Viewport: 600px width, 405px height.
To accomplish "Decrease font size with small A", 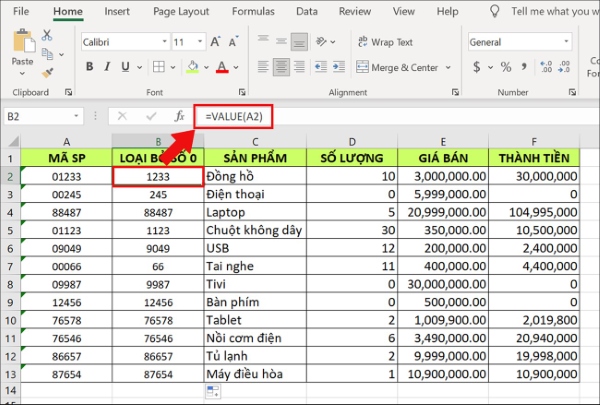I will tap(233, 41).
